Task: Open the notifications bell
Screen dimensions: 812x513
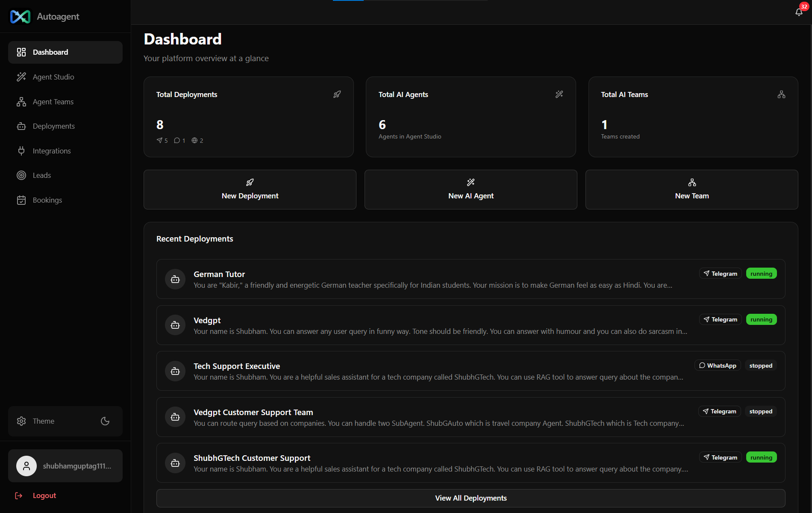Action: [799, 12]
